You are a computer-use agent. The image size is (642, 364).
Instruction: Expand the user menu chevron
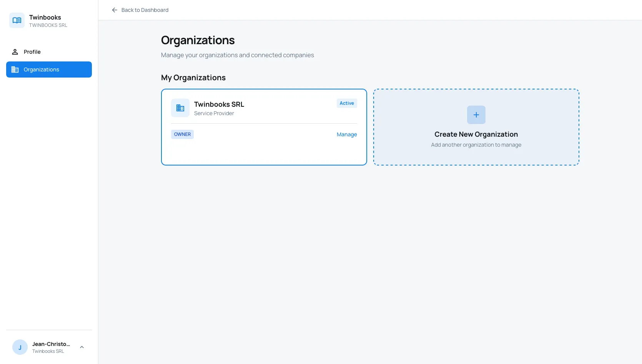click(x=82, y=347)
